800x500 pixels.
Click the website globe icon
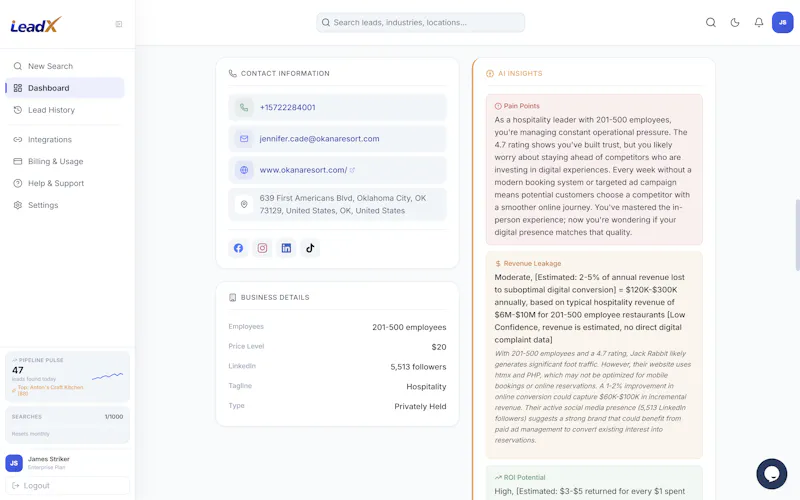click(244, 170)
